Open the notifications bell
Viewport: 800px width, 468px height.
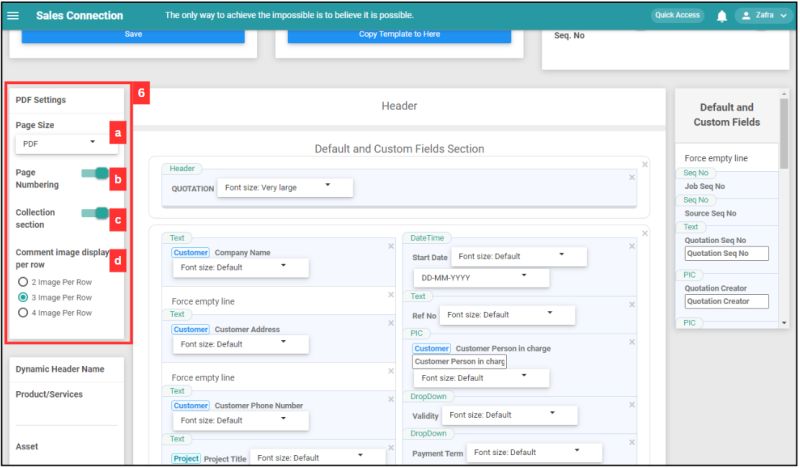721,16
